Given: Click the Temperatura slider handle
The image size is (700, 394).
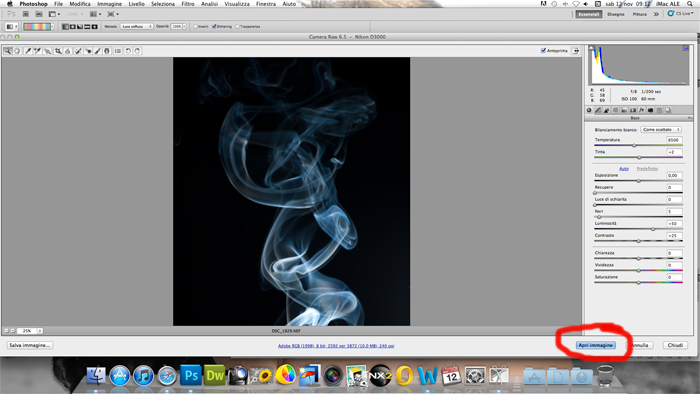Looking at the screenshot, I should point(634,145).
